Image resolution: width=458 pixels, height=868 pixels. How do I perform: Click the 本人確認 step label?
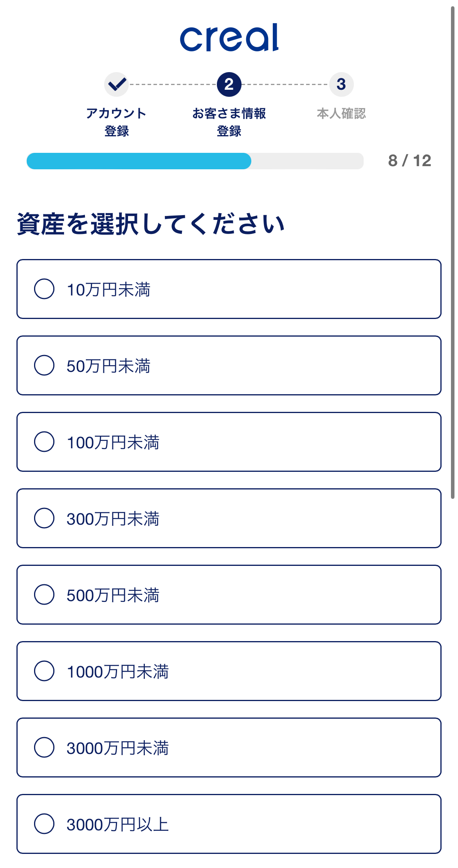(x=341, y=114)
